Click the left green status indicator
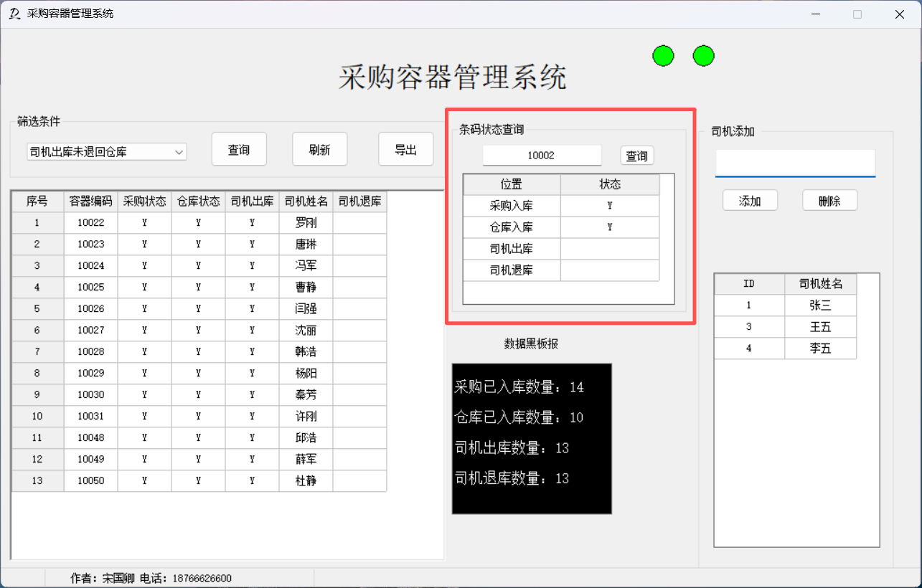The width and height of the screenshot is (922, 588). [x=663, y=55]
